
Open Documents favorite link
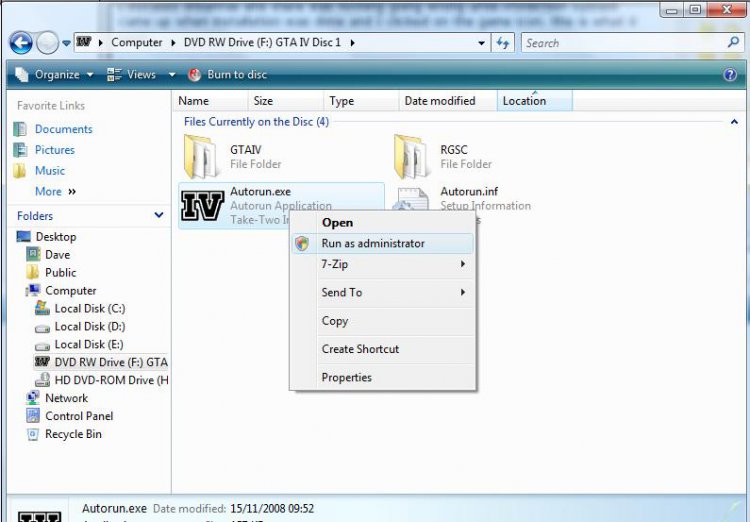(64, 129)
